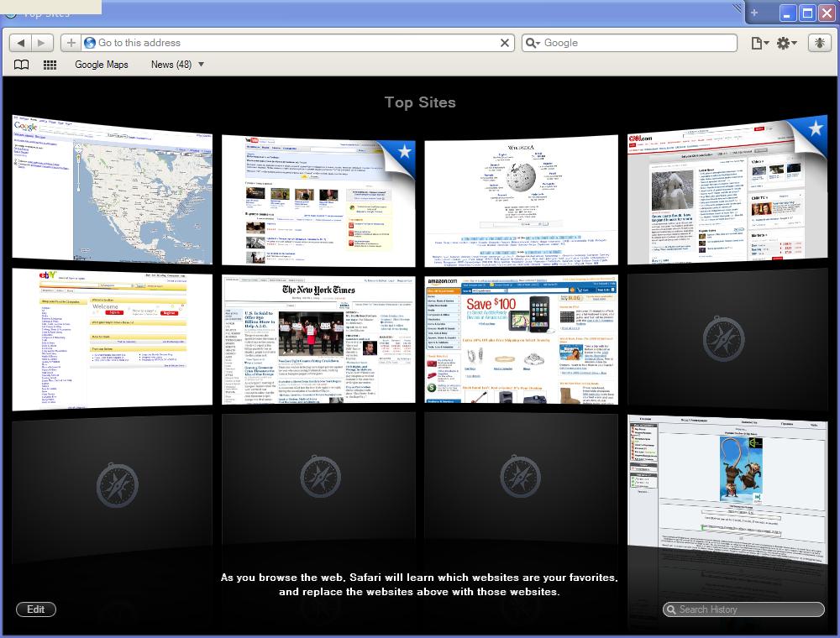This screenshot has width=840, height=638.
Task: Open the gear settings menu
Action: (786, 43)
